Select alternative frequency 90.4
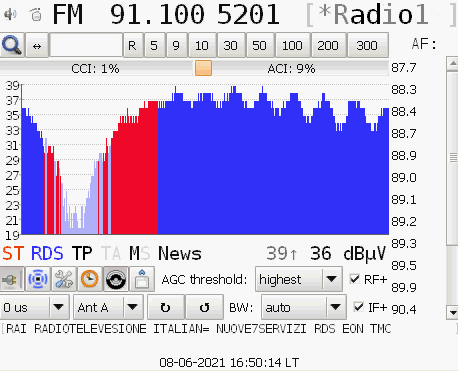The height and width of the screenshot is (371, 458). pyautogui.click(x=404, y=309)
